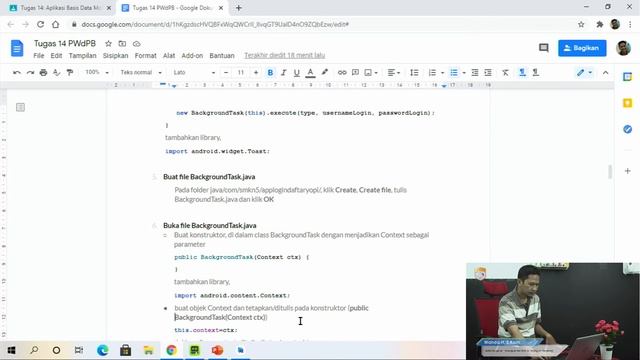Increase the paragraph indent
This screenshot has height=360, width=640.
(x=488, y=73)
